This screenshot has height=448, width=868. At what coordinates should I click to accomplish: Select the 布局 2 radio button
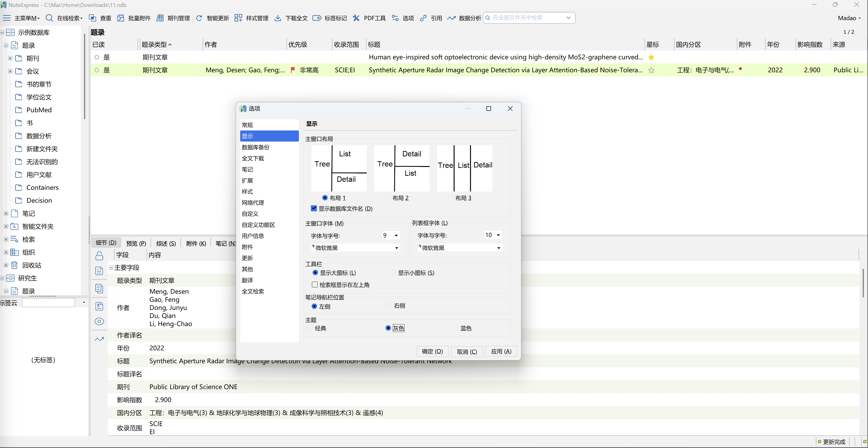pos(388,198)
